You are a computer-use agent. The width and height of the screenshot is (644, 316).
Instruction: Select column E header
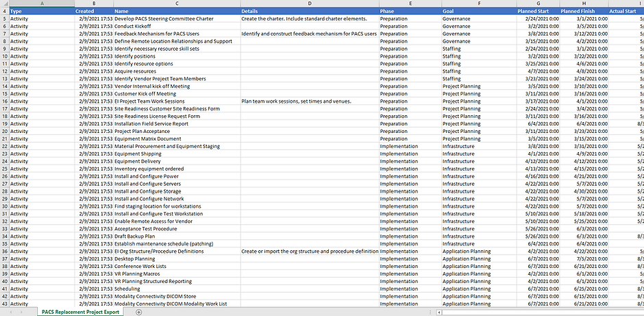point(410,3)
